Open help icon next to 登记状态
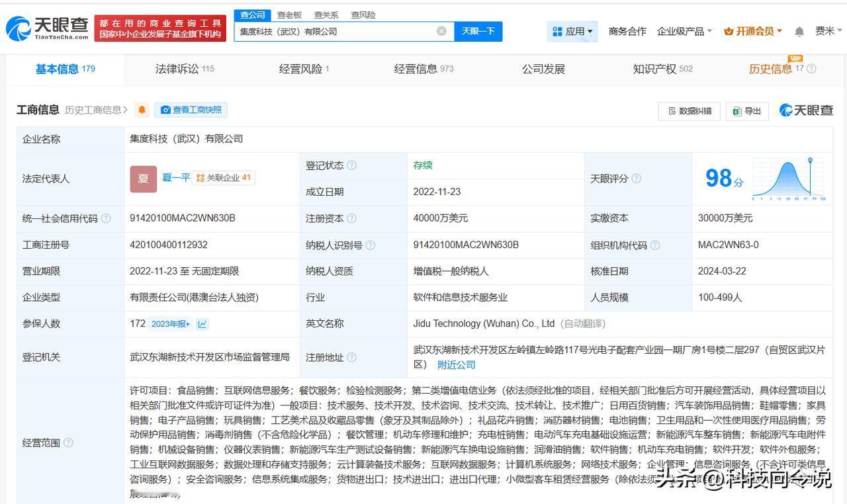847x504 pixels. pos(351,165)
